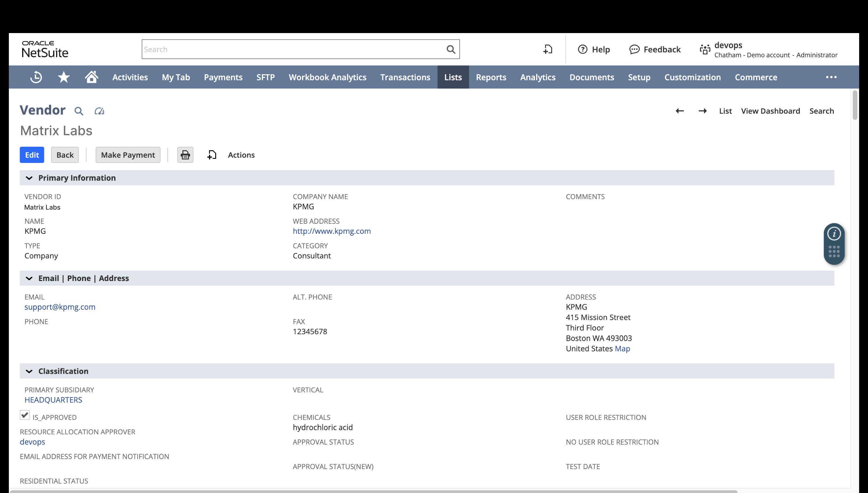Image resolution: width=868 pixels, height=493 pixels.
Task: Open the Lists menu
Action: (x=453, y=77)
